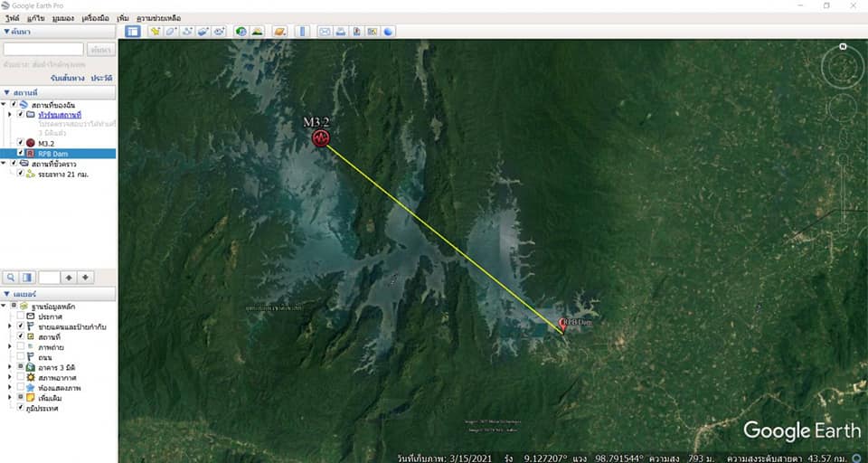The width and height of the screenshot is (868, 463).
Task: Click the ค้นหา search button
Action: [x=100, y=49]
